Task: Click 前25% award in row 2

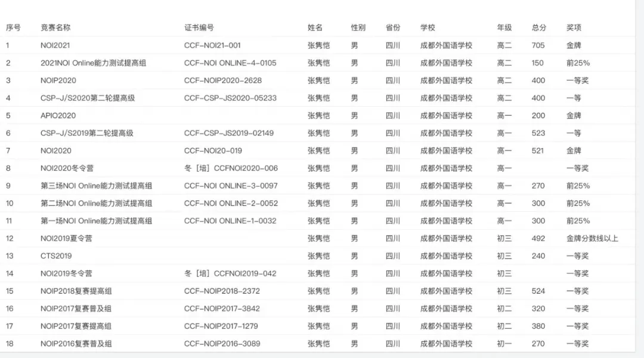Action: click(x=578, y=63)
